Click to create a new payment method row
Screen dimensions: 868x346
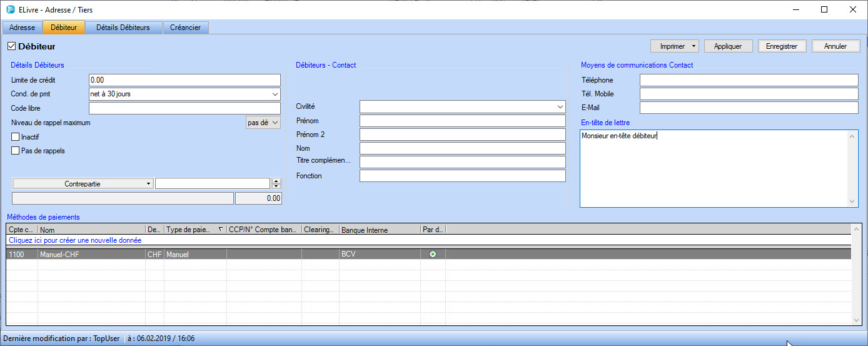click(x=75, y=240)
